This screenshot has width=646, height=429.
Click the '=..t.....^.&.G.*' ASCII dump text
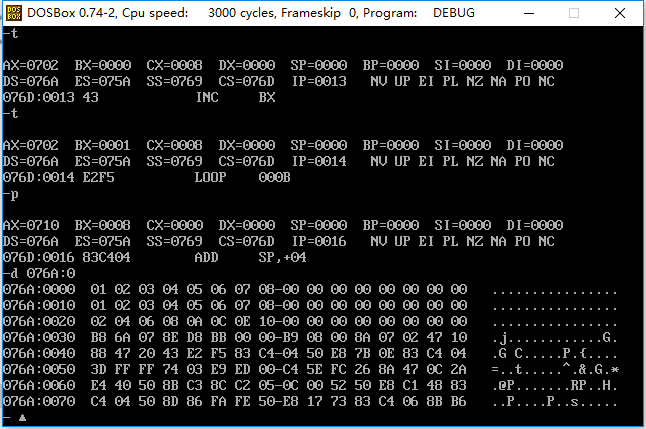pos(555,369)
